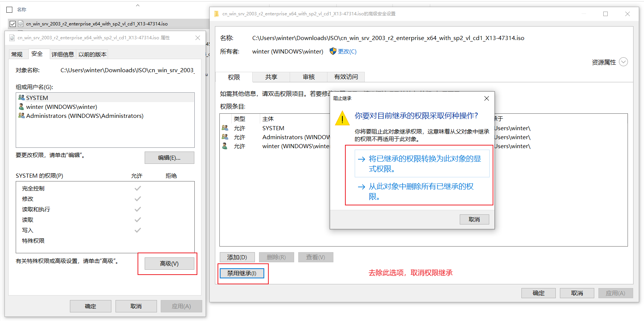644x321 pixels.
Task: Click 确定 in the Properties dialog
Action: point(90,306)
